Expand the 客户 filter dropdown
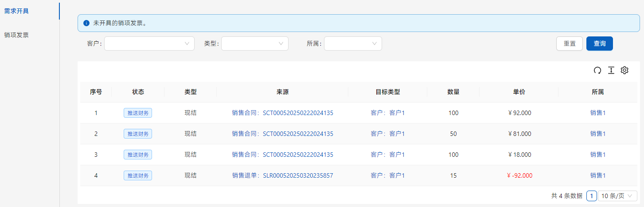 pyautogui.click(x=149, y=44)
